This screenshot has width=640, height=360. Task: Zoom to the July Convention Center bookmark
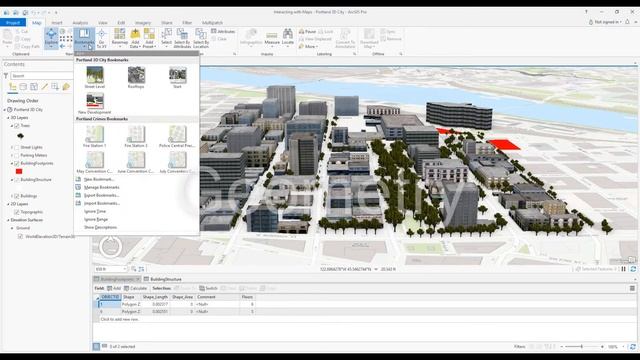click(x=177, y=162)
